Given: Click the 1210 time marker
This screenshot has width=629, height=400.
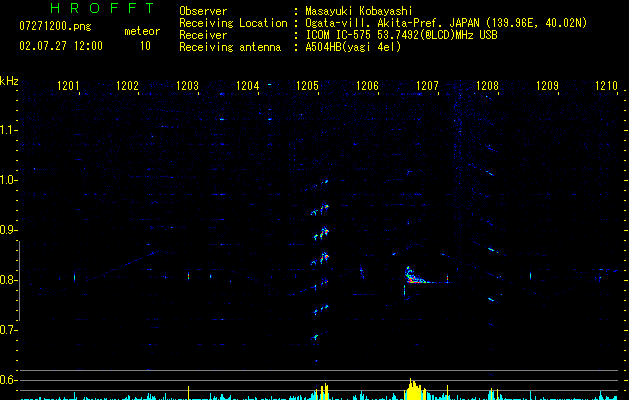Looking at the screenshot, I should [x=607, y=85].
